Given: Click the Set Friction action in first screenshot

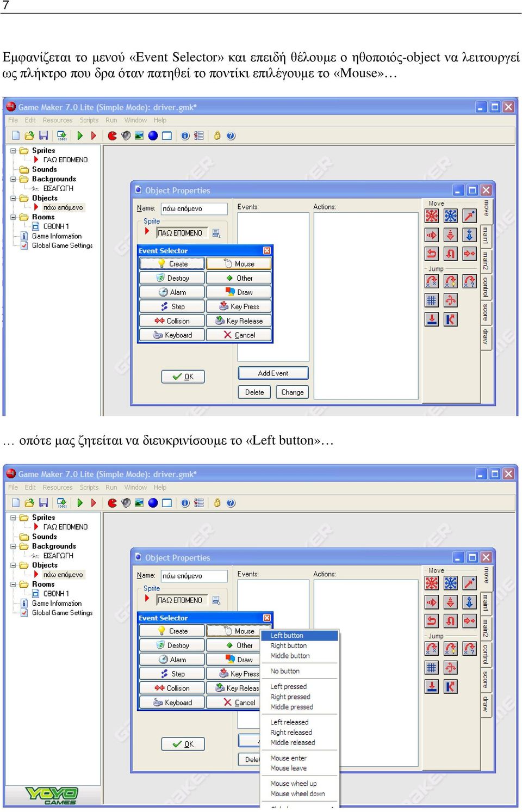Looking at the screenshot, I should [x=470, y=254].
